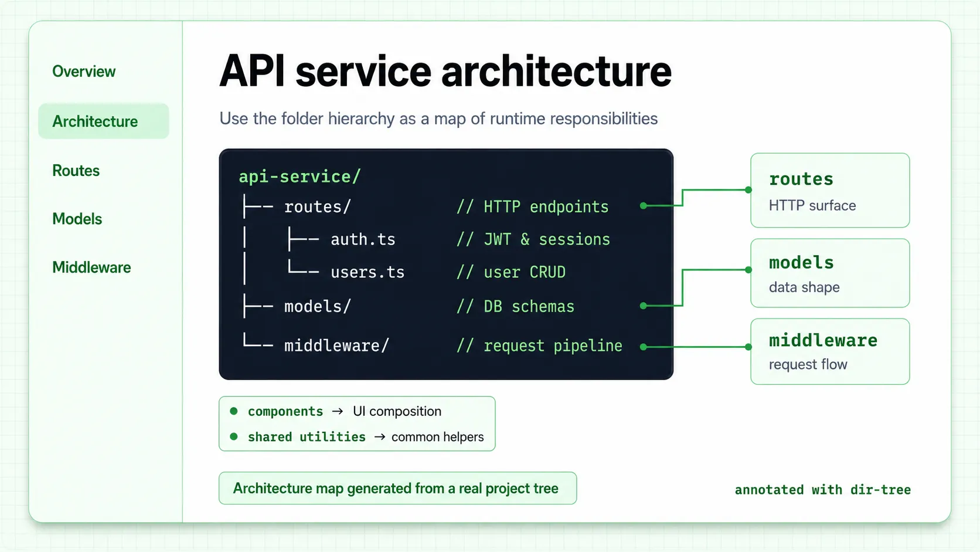The width and height of the screenshot is (980, 552).
Task: Open the Models sidebar section
Action: [x=77, y=219]
